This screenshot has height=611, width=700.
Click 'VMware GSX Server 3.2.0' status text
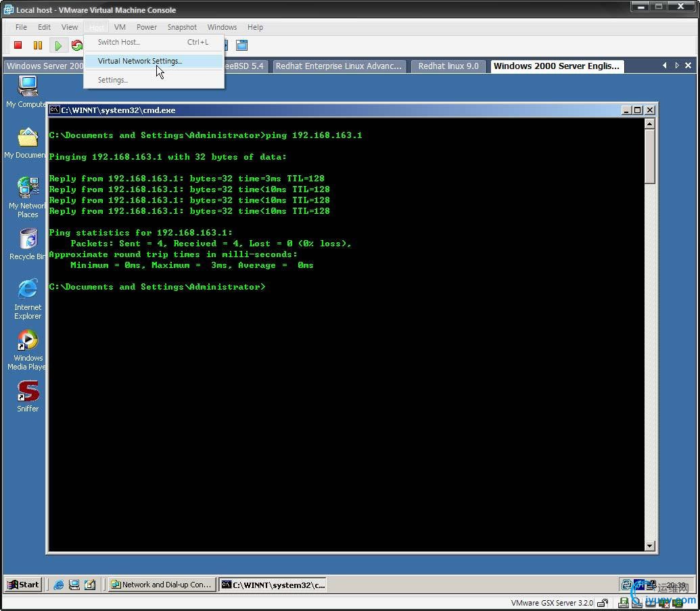coord(552,603)
